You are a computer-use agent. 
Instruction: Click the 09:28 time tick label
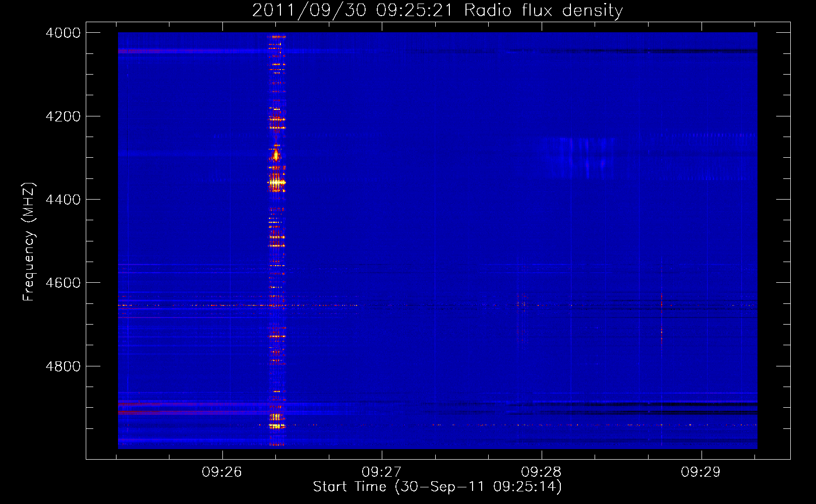tap(541, 472)
